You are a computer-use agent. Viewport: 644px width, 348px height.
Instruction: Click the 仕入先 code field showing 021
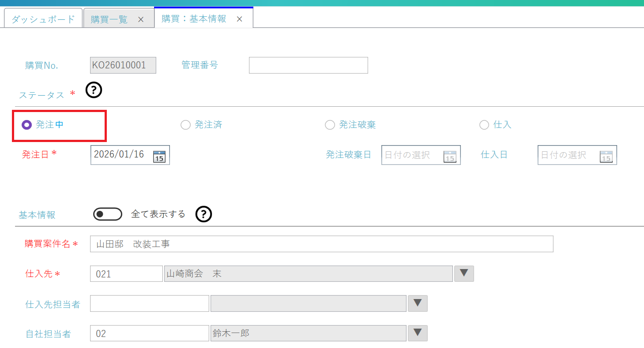(x=126, y=273)
